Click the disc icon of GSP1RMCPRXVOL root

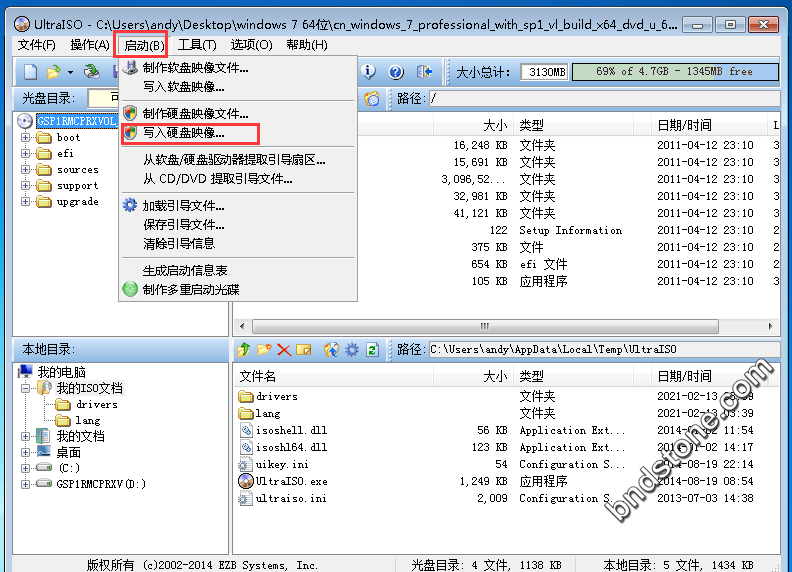tap(25, 121)
